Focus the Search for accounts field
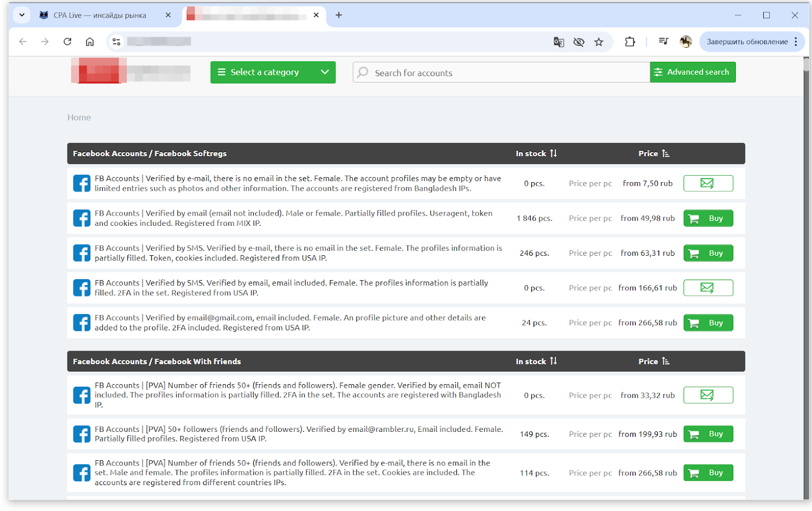Viewport: 812px width, 511px height. [501, 73]
